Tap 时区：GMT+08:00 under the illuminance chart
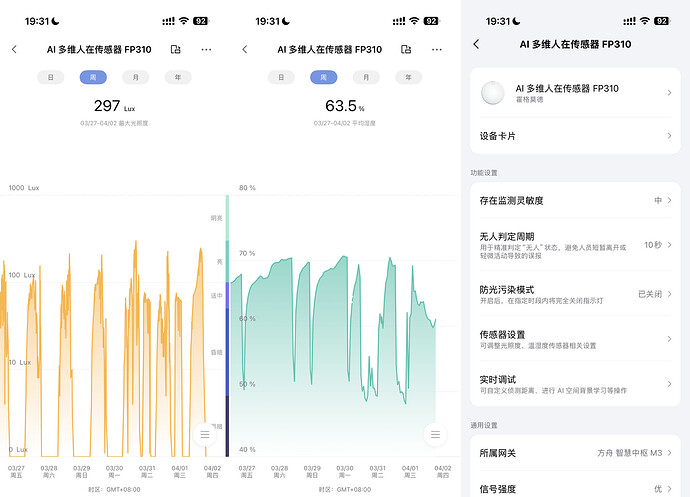The image size is (690, 497). tap(114, 490)
